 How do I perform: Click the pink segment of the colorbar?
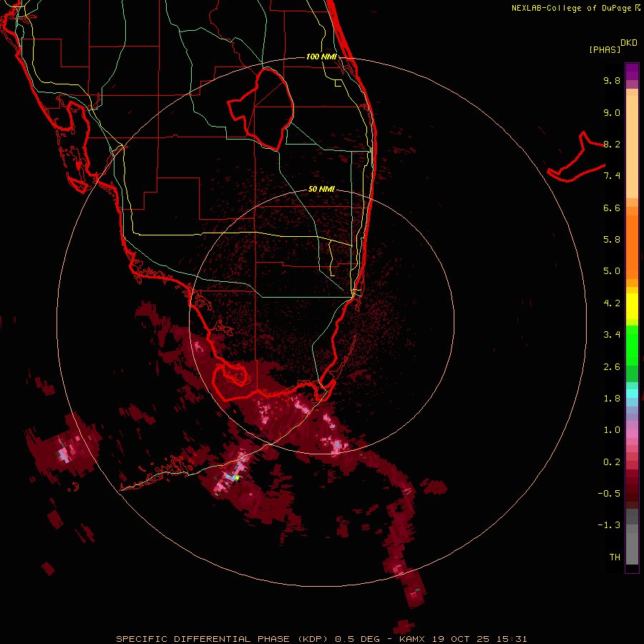[632, 434]
